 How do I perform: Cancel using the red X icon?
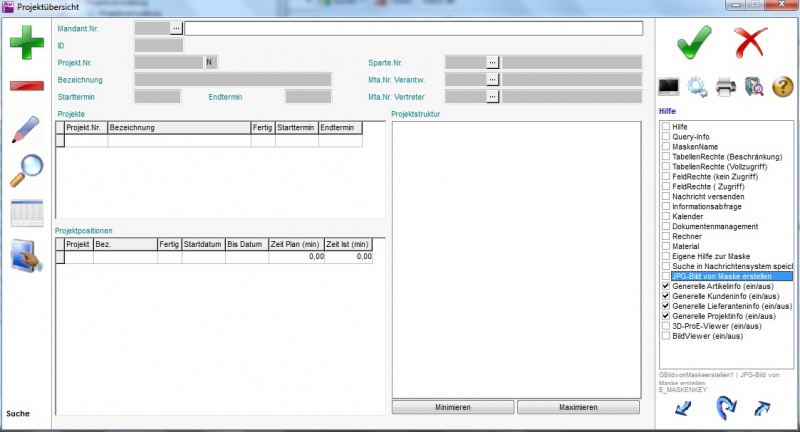point(749,44)
